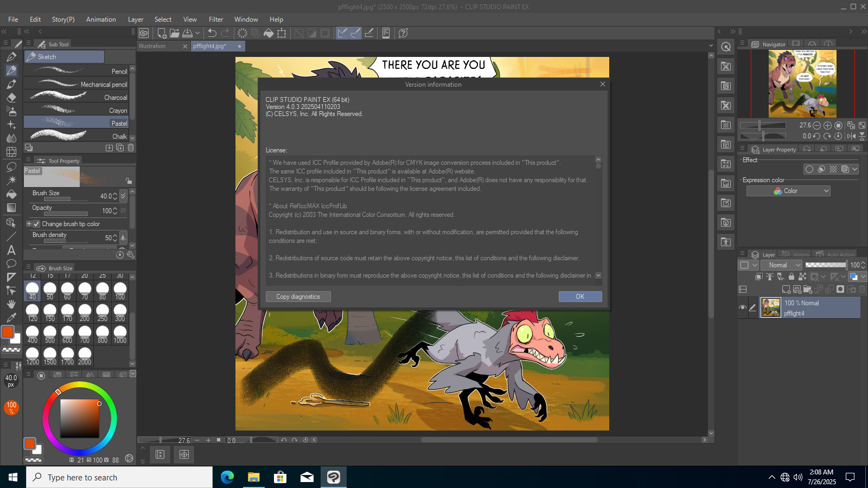The width and height of the screenshot is (868, 488).
Task: Switch to the pfflight4.jpg tab
Action: pos(218,46)
